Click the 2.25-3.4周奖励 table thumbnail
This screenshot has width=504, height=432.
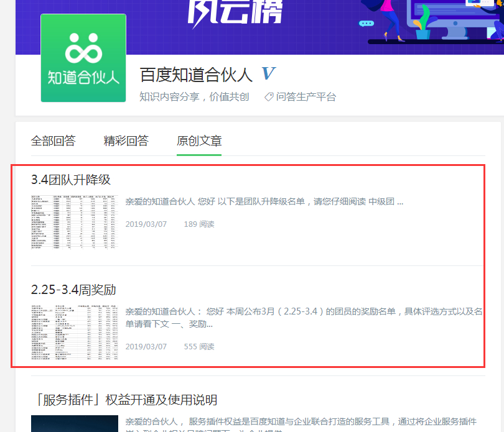75,332
